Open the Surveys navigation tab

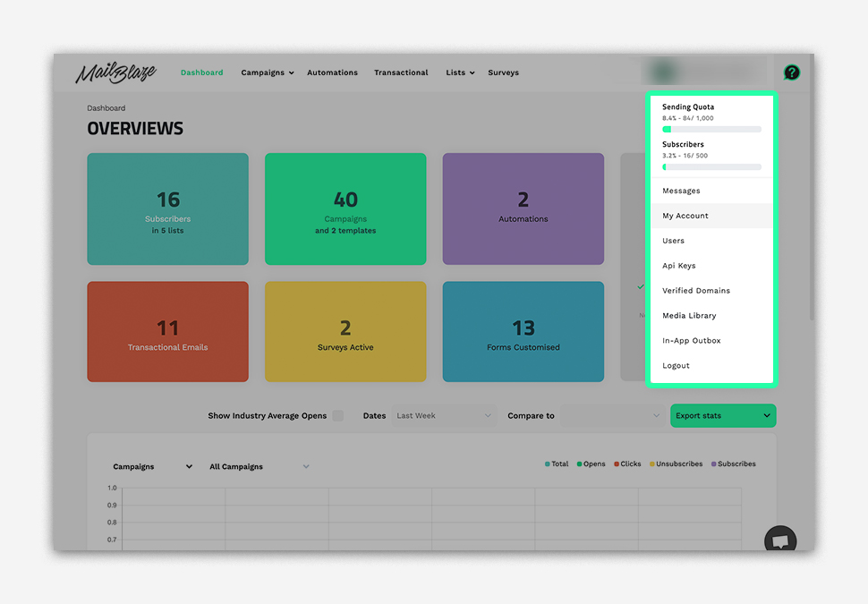coord(503,72)
